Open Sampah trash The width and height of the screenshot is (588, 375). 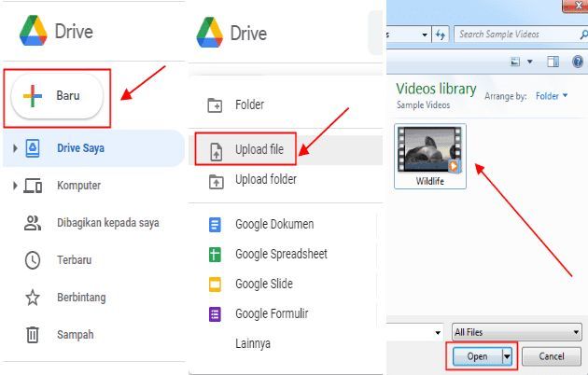76,335
